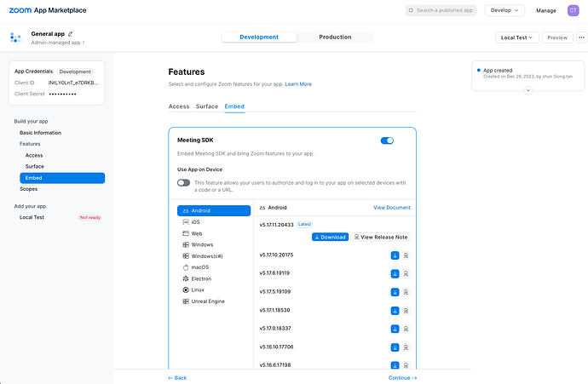The image size is (588, 384).
Task: Open the Access features tab
Action: pyautogui.click(x=179, y=106)
